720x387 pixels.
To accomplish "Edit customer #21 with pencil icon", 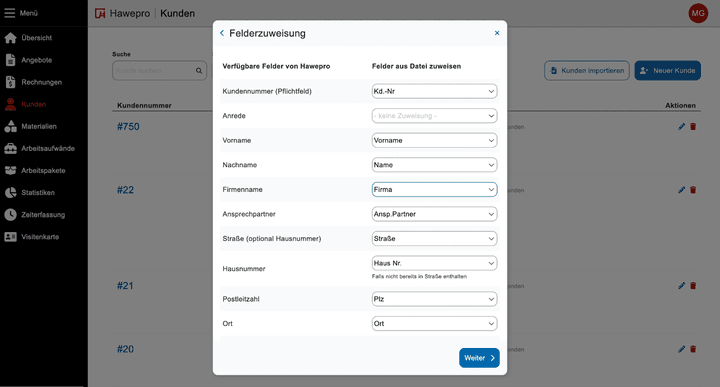I will coord(681,286).
